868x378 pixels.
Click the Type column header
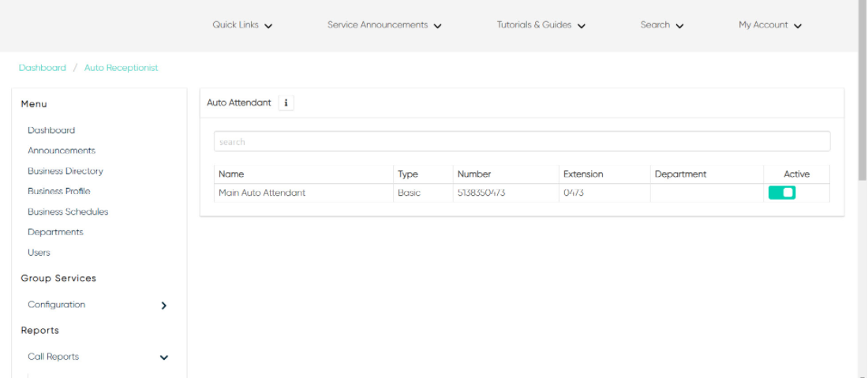[x=423, y=174]
